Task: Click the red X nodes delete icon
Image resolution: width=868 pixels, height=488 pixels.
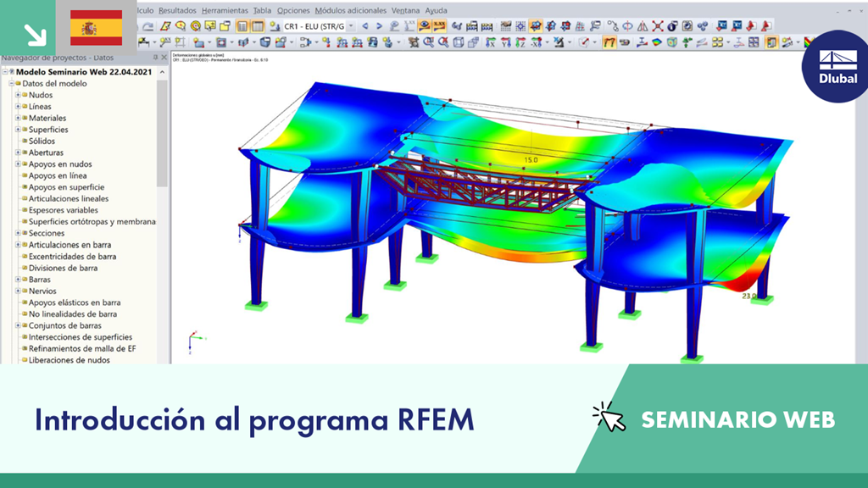Action: tap(657, 26)
